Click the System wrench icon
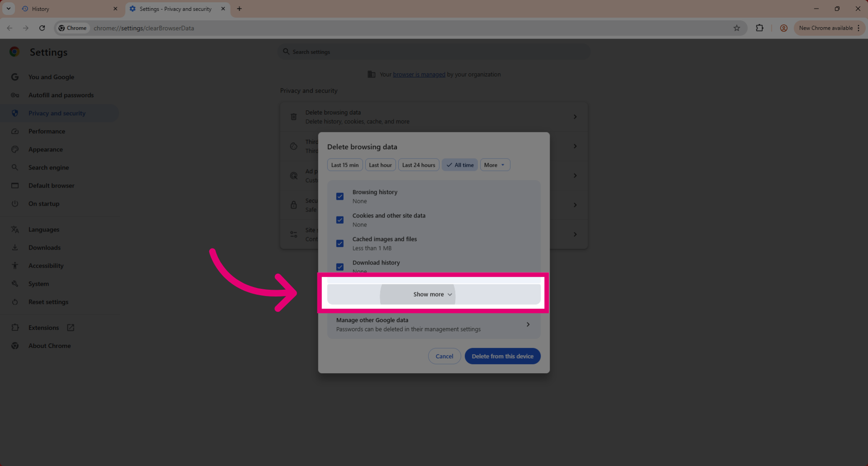 click(15, 284)
